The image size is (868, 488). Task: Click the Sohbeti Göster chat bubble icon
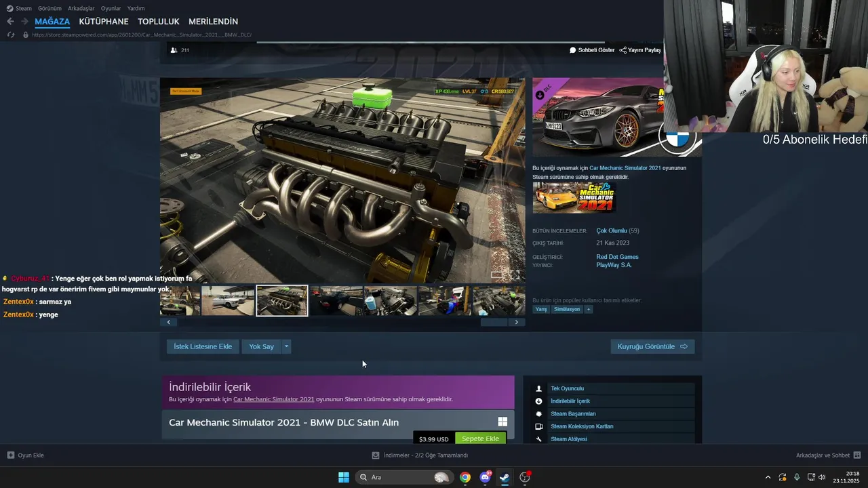pos(573,50)
